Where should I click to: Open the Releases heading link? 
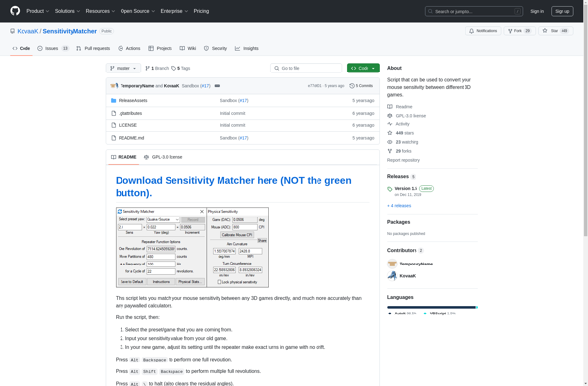[x=401, y=176]
